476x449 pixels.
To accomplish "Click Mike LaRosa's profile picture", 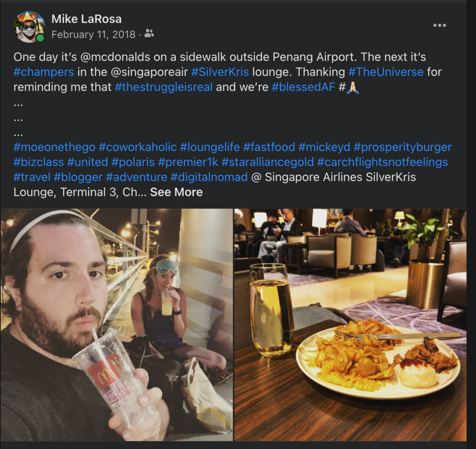I will 29,27.
